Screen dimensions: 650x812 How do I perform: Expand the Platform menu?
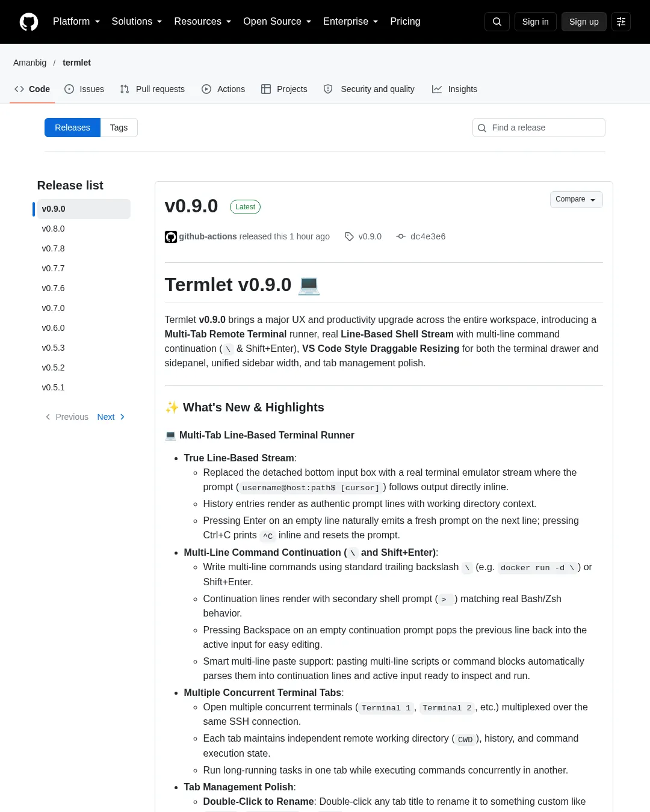click(76, 22)
